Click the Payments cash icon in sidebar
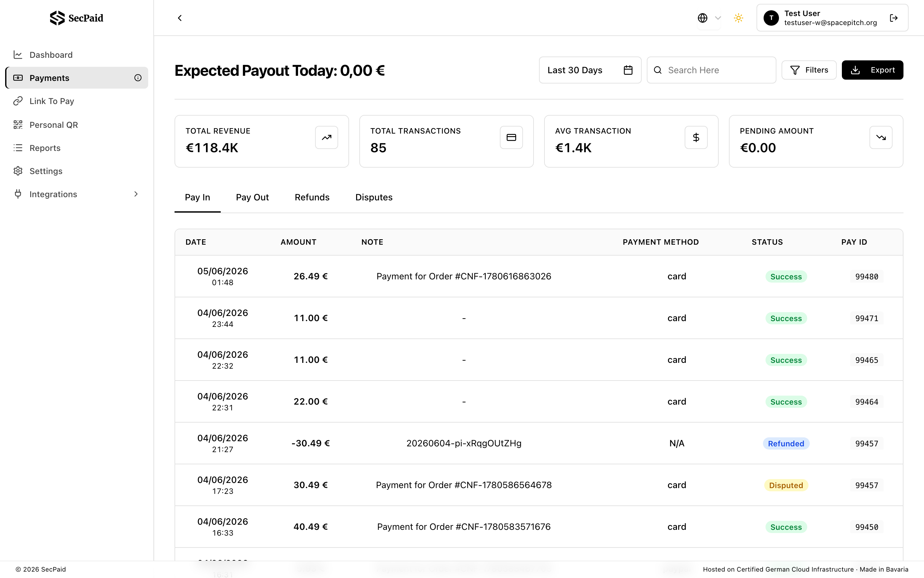Viewport: 924px width, 578px height. click(x=18, y=78)
